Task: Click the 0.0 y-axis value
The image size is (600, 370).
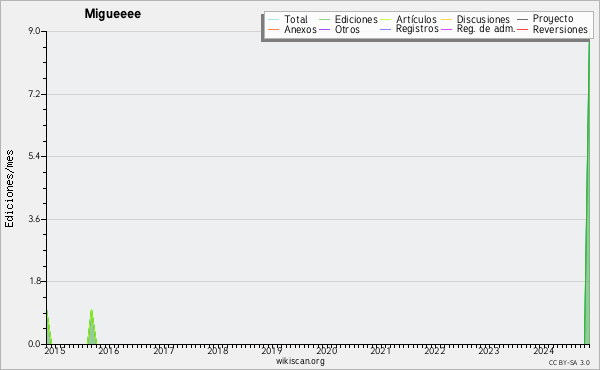Action: (x=34, y=344)
